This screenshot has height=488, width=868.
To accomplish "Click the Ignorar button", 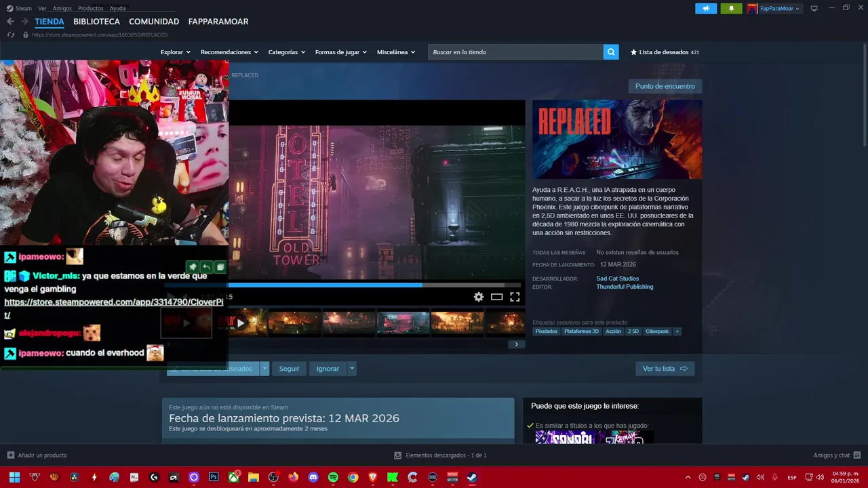I will click(x=328, y=369).
